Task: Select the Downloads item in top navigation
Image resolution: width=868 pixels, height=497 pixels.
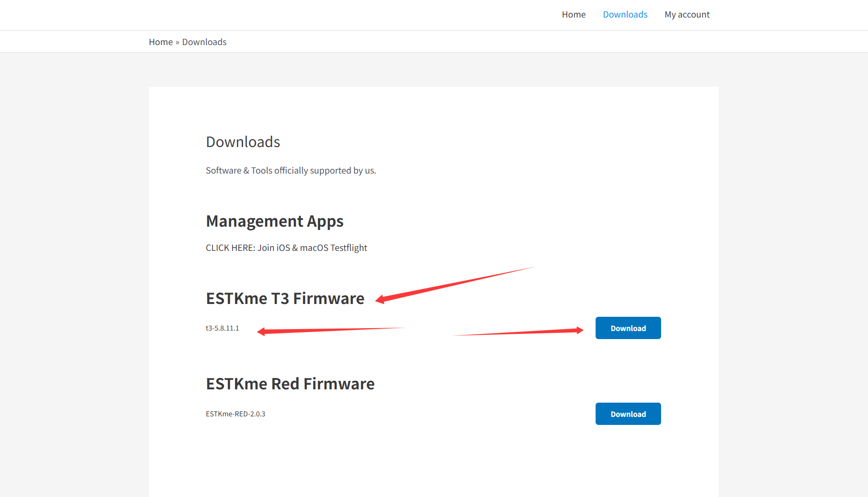Action: click(x=625, y=15)
